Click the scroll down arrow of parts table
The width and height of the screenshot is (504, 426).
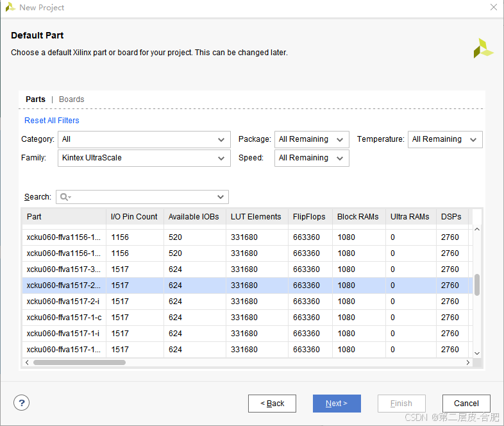coord(477,353)
